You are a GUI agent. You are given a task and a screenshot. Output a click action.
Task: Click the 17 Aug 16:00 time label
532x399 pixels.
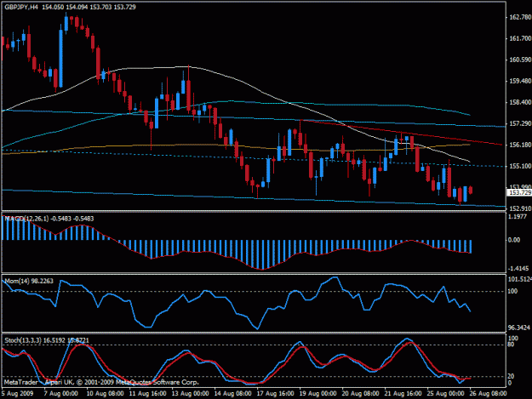coord(275,394)
